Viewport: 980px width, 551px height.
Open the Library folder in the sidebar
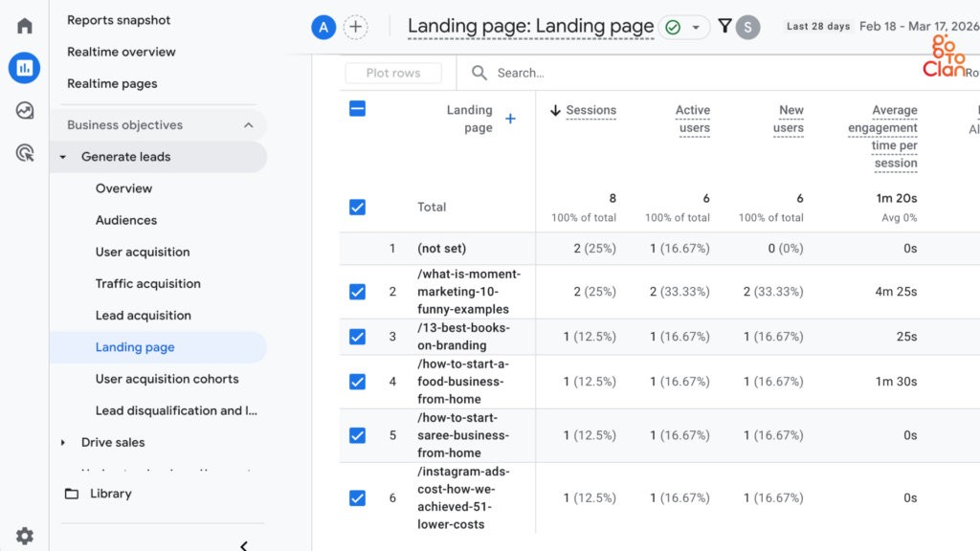(111, 493)
